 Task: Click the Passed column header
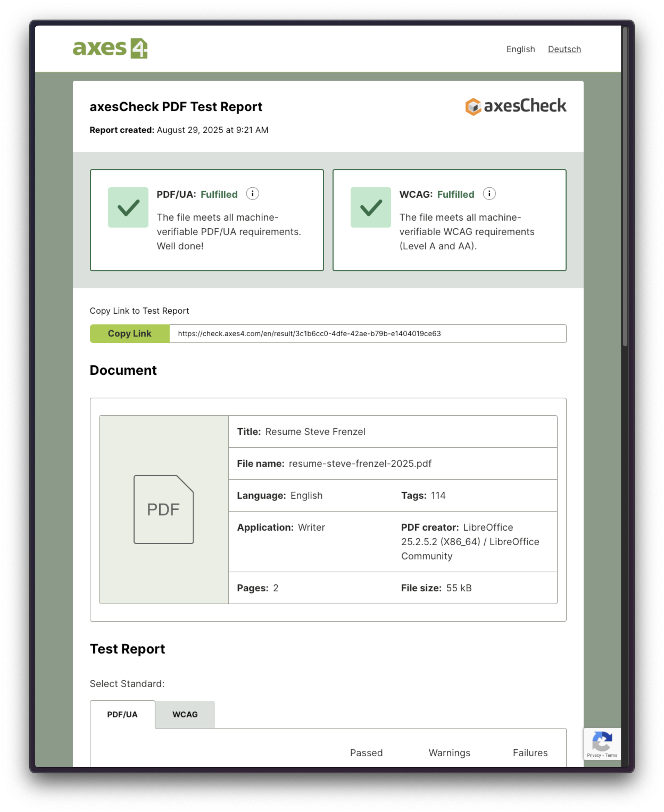pos(366,753)
